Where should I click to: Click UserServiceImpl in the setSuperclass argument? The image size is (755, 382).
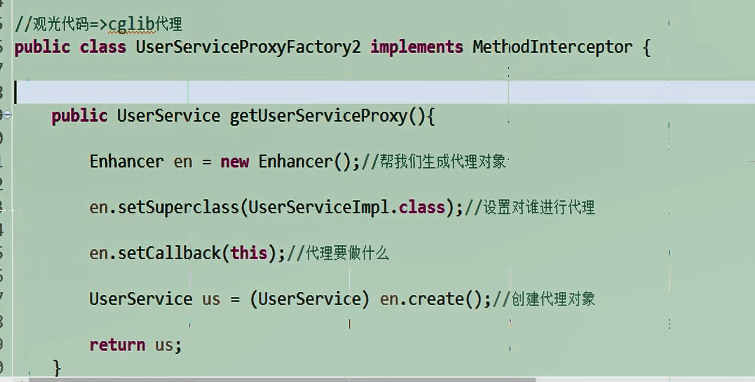point(319,207)
